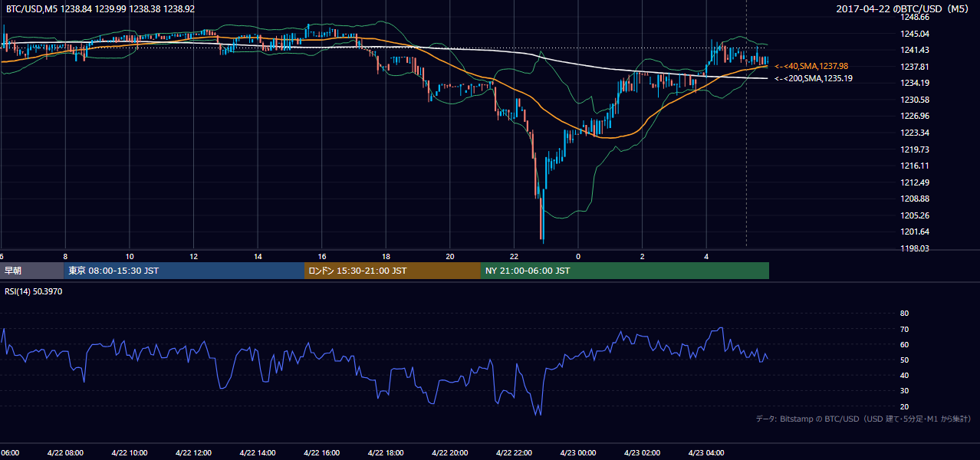This screenshot has height=460, width=980.
Task: Click the 4/22 08:00 date label
Action: tap(64, 452)
